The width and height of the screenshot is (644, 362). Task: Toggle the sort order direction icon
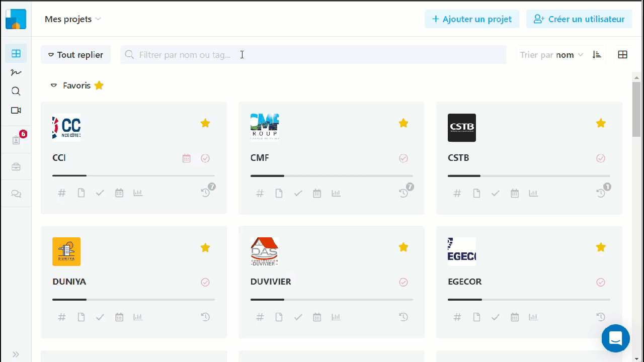597,55
